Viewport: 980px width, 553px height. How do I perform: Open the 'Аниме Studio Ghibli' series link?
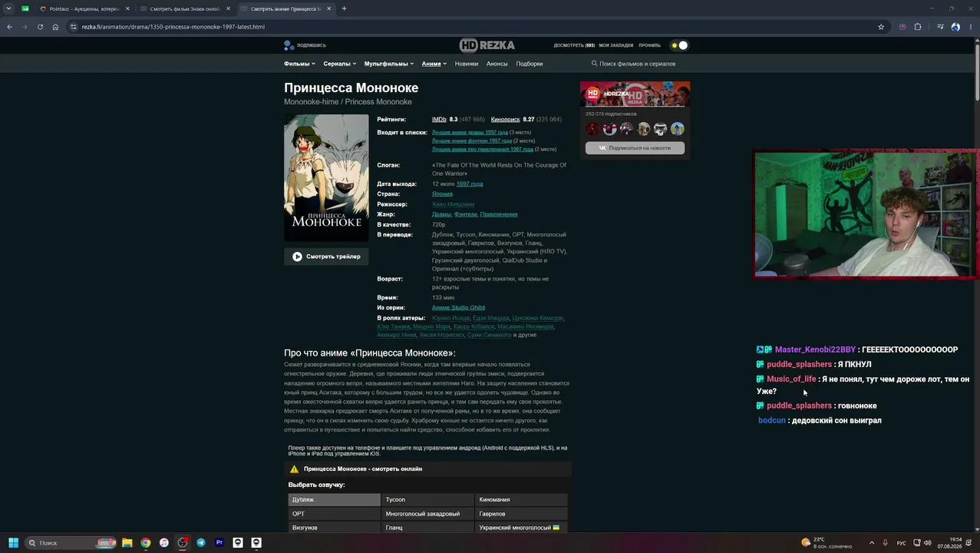click(x=458, y=307)
